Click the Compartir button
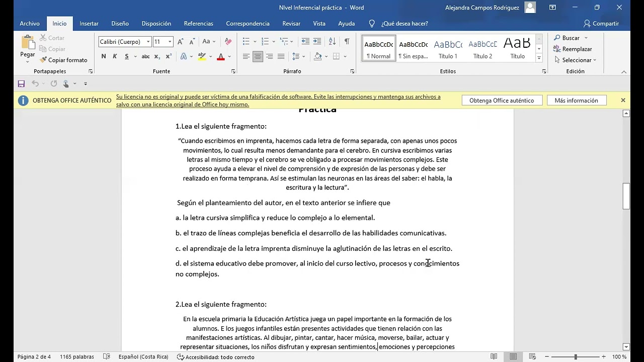 click(x=601, y=24)
